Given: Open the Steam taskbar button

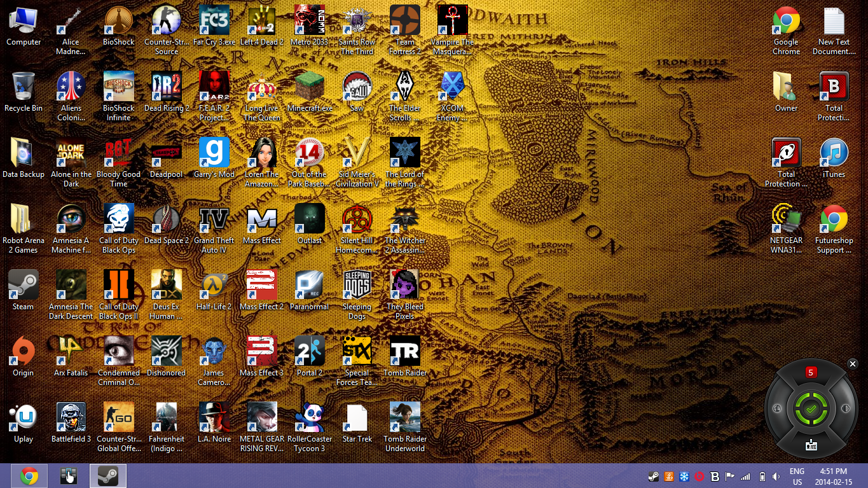Looking at the screenshot, I should point(107,476).
